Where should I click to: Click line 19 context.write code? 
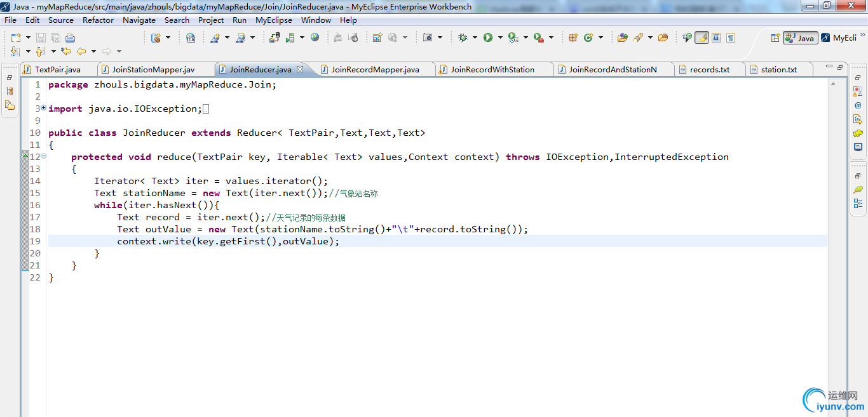228,241
